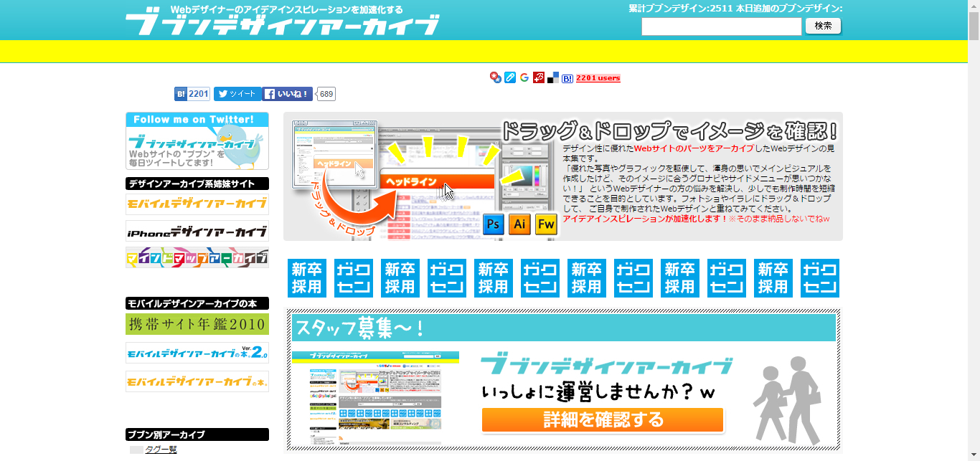Open the タグ一覧 link in sidebar
Screen dimensions: 980x461
pos(161,450)
